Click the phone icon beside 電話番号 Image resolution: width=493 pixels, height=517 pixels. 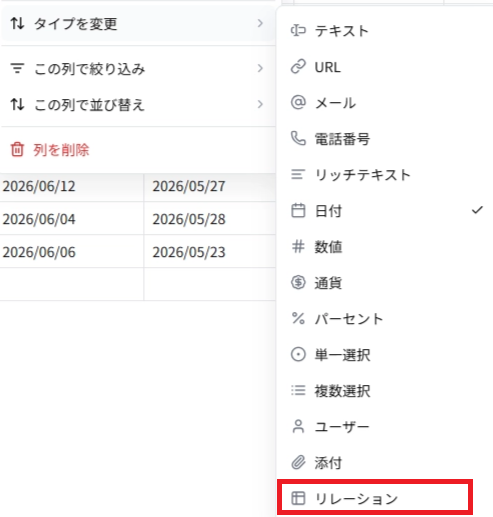[x=298, y=138]
